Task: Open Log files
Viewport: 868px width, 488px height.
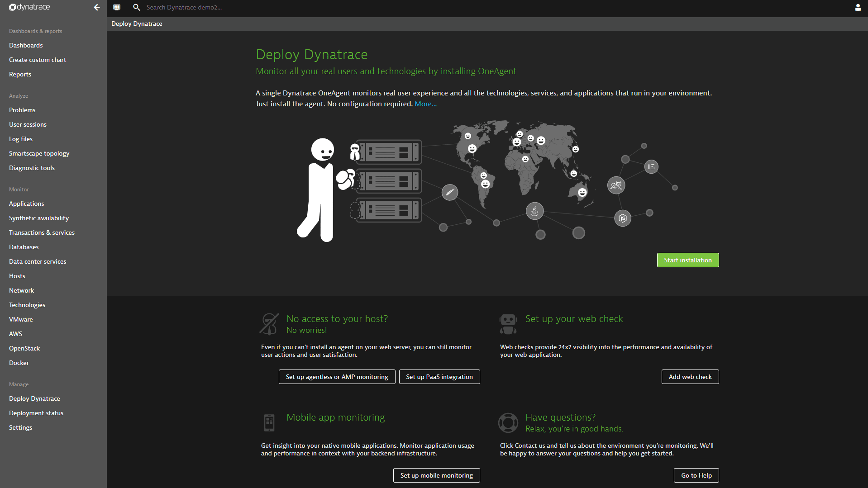Action: pos(21,139)
